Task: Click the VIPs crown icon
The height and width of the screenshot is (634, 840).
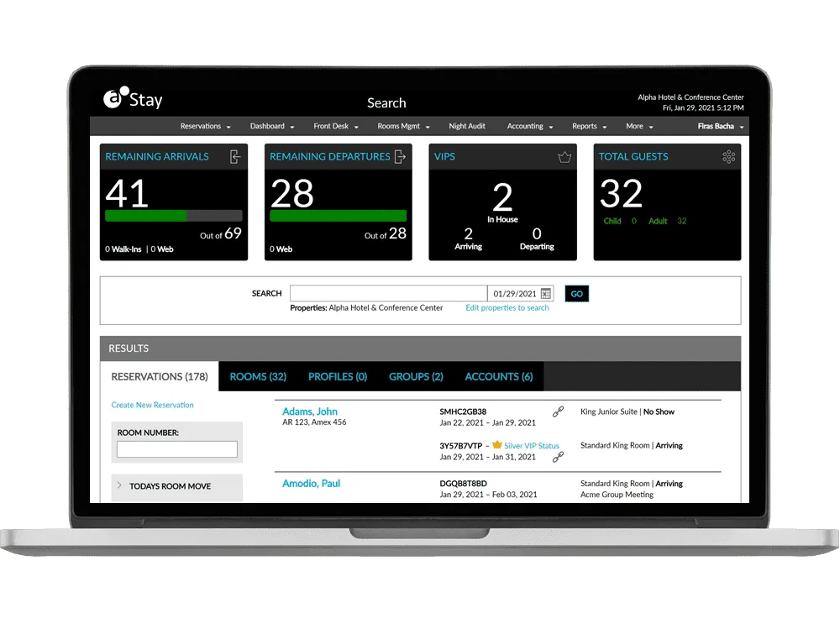Action: [564, 157]
